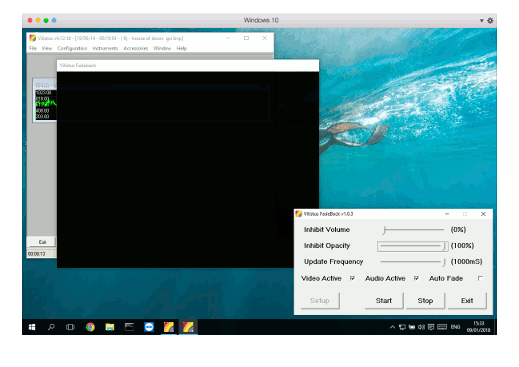
Task: Open Windows taskbar search
Action: pos(51,327)
